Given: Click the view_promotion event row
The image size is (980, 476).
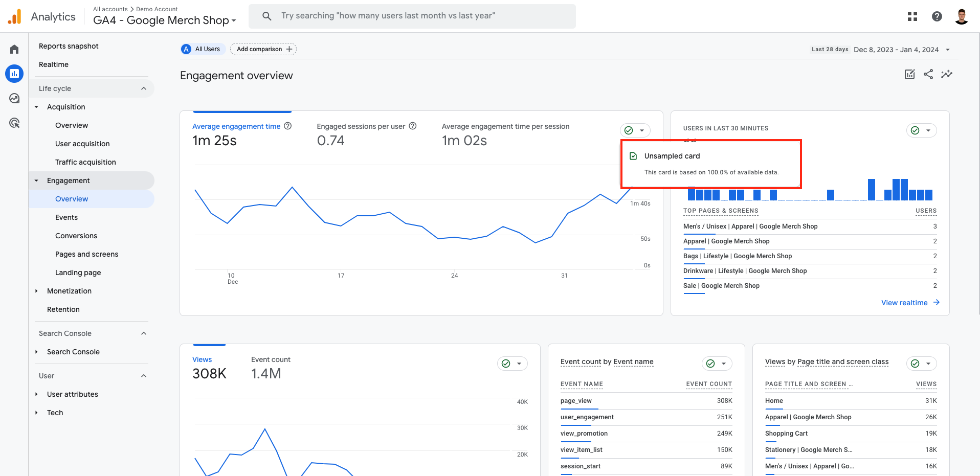Looking at the screenshot, I should click(647, 434).
